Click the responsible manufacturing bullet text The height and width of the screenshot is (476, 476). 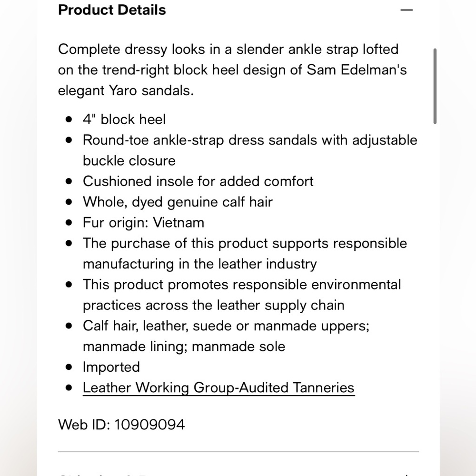(245, 254)
